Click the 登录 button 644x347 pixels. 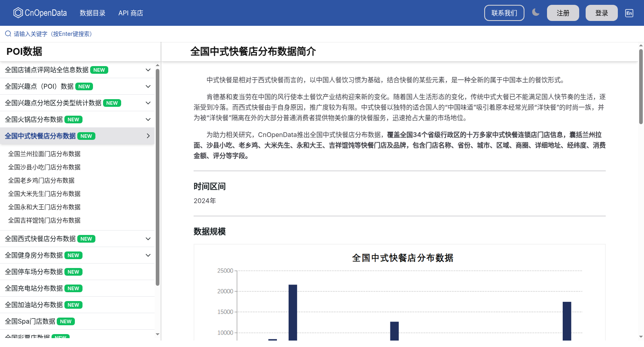(x=602, y=13)
